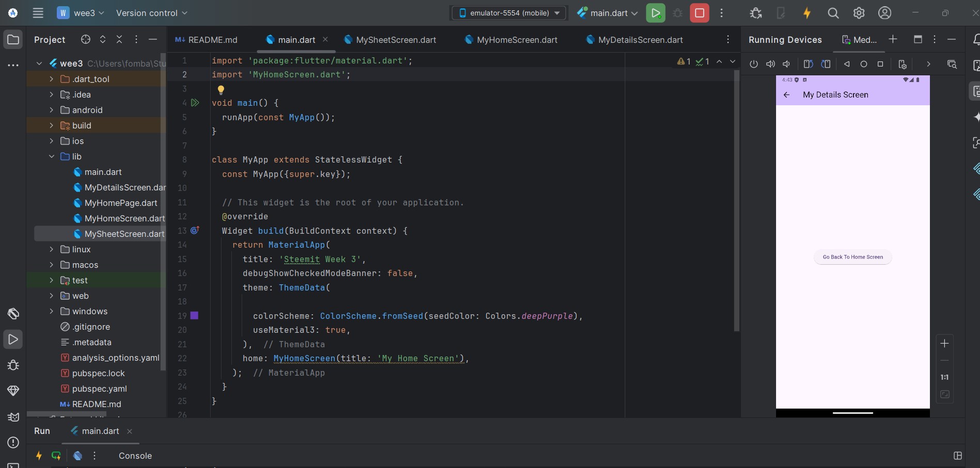This screenshot has width=980, height=468.
Task: Tap Go Back To Home Screen button
Action: click(x=852, y=257)
